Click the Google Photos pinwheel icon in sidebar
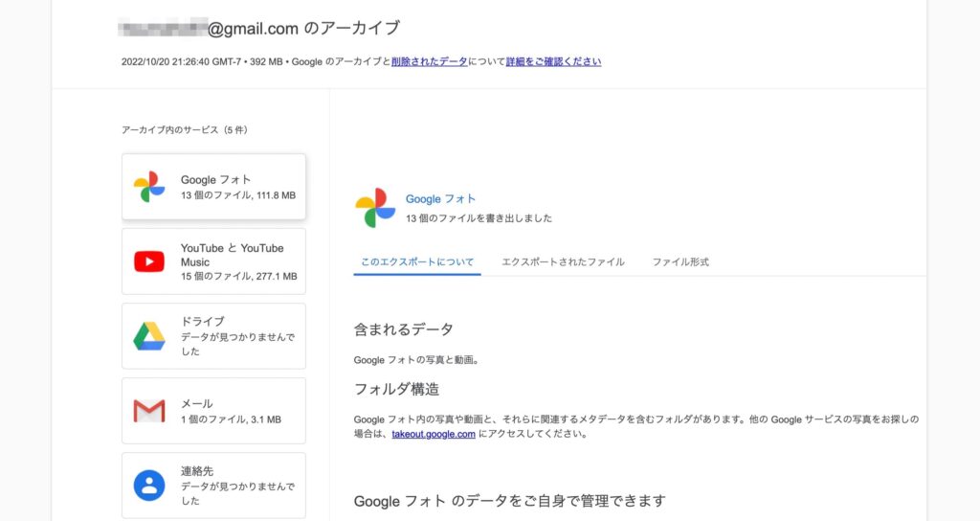980x521 pixels. coord(148,187)
